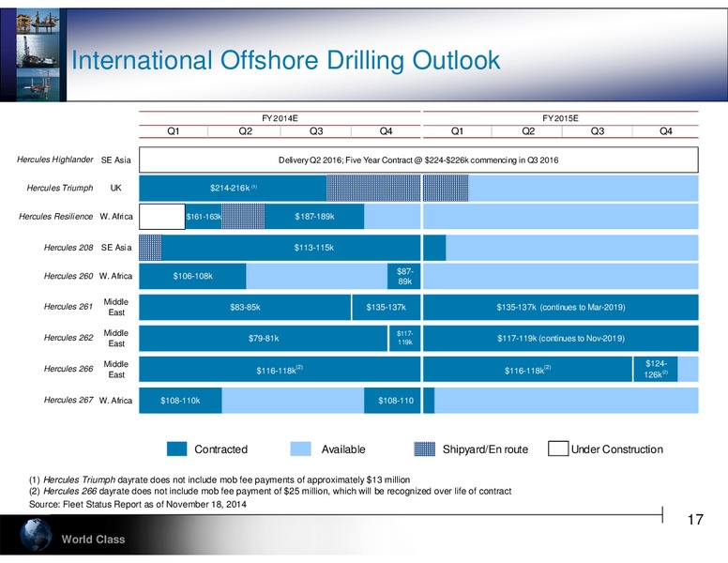Click the 'International Offshore Drilling Outlook' title
This screenshot has height=563, width=728.
tap(285, 60)
